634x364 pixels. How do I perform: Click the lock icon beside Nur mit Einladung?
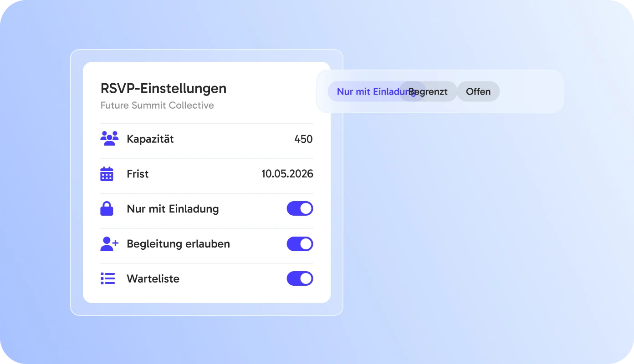point(107,208)
